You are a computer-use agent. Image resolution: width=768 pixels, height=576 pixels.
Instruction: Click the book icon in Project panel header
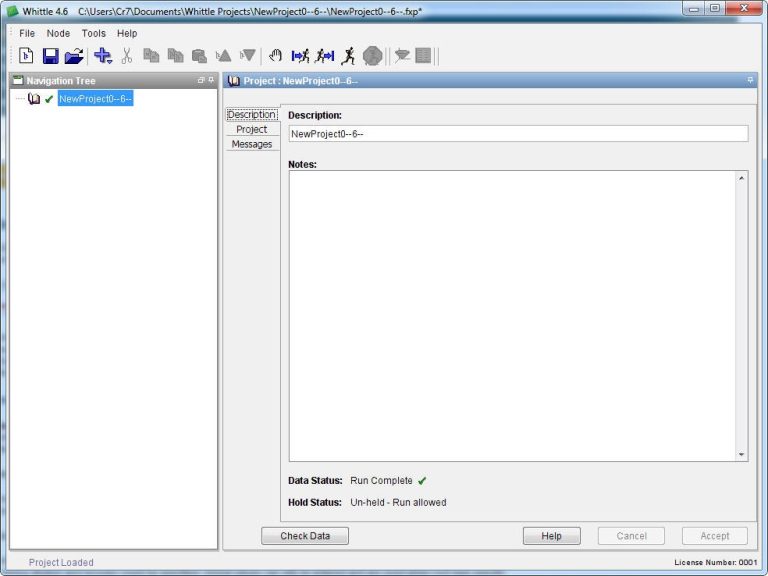[234, 81]
